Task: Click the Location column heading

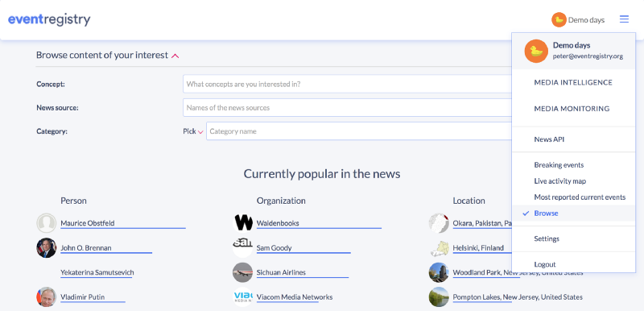Action: pos(469,201)
